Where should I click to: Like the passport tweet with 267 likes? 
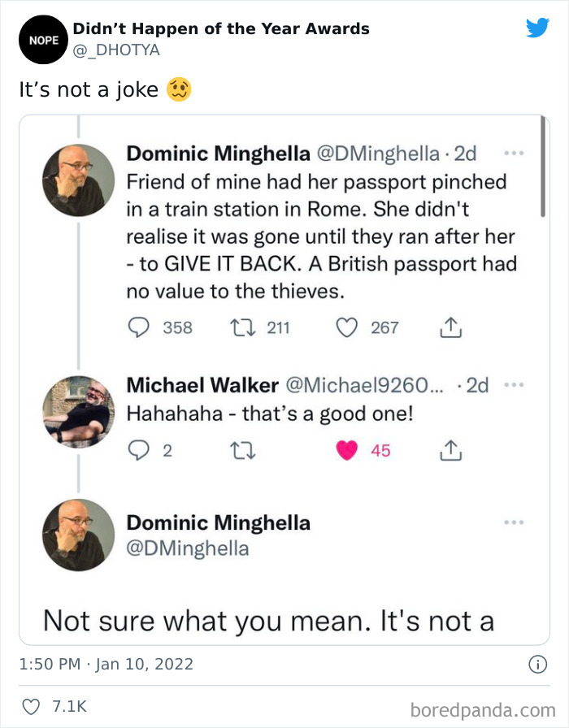click(x=347, y=327)
